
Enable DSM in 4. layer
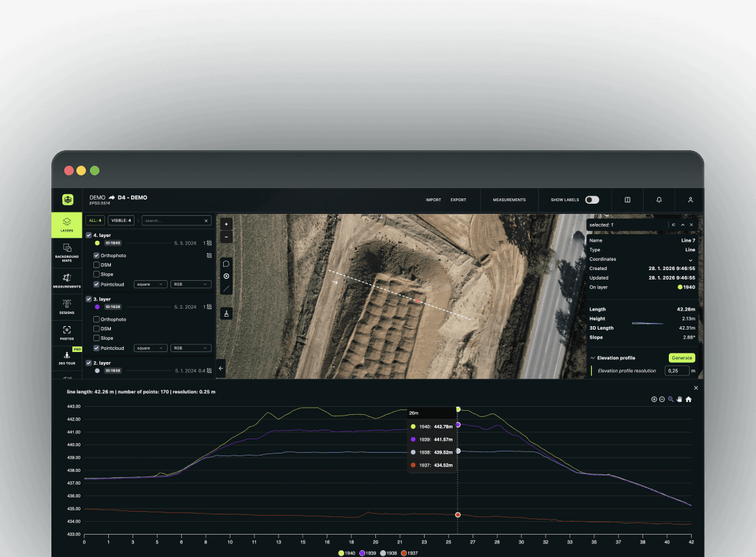tap(97, 265)
